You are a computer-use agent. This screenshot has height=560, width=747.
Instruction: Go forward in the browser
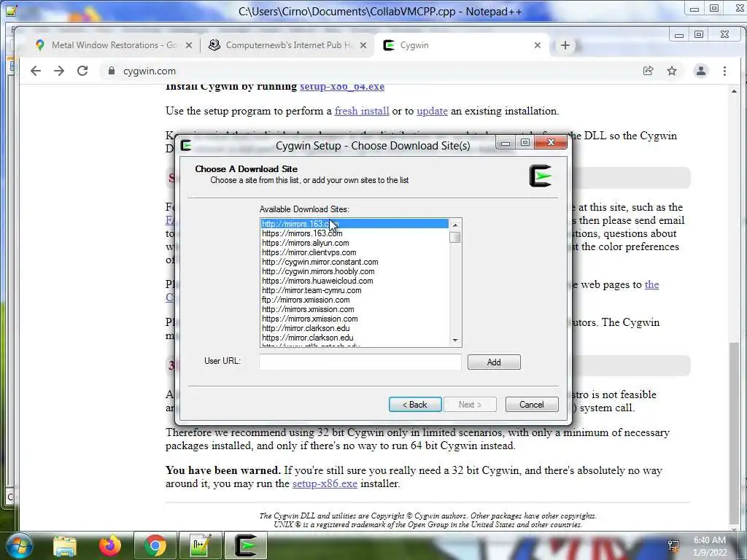click(59, 71)
